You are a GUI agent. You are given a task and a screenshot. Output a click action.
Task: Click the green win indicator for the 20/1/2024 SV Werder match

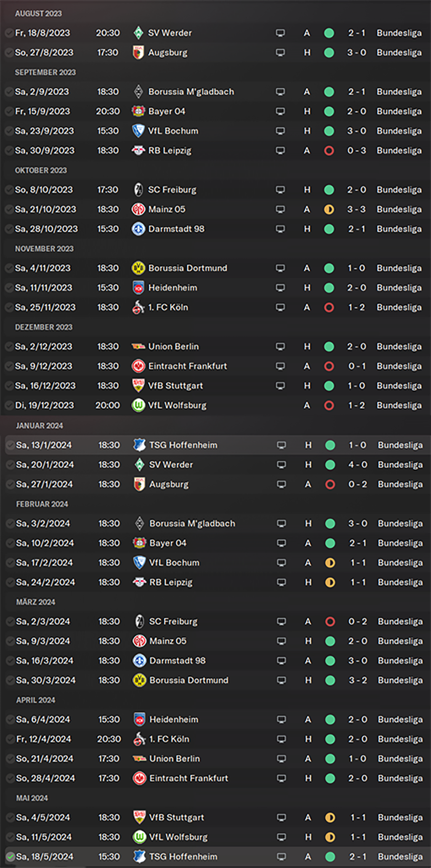coord(330,465)
